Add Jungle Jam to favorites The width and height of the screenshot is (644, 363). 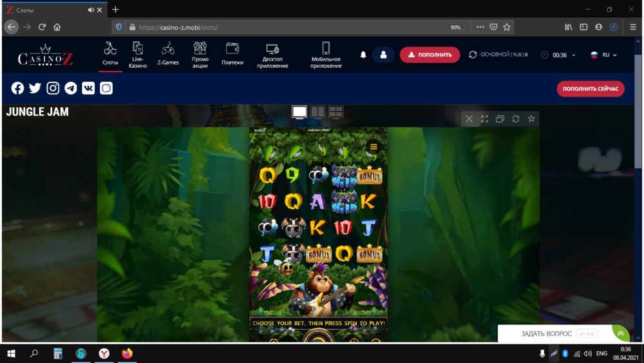[x=531, y=119]
